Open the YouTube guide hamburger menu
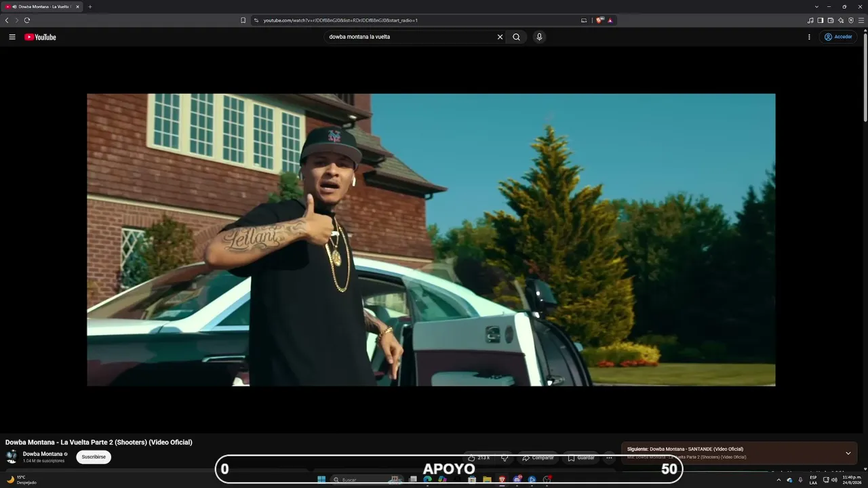 12,37
